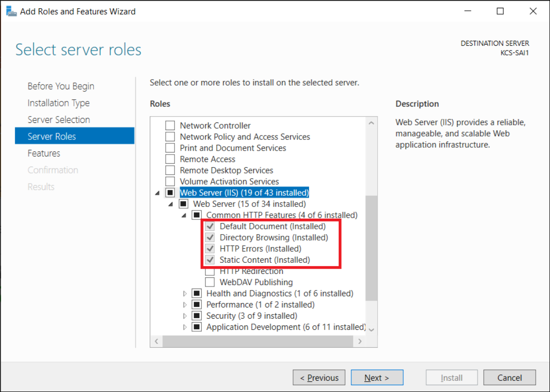Enable Print and Document Services checkbox
The width and height of the screenshot is (550, 392).
click(170, 148)
